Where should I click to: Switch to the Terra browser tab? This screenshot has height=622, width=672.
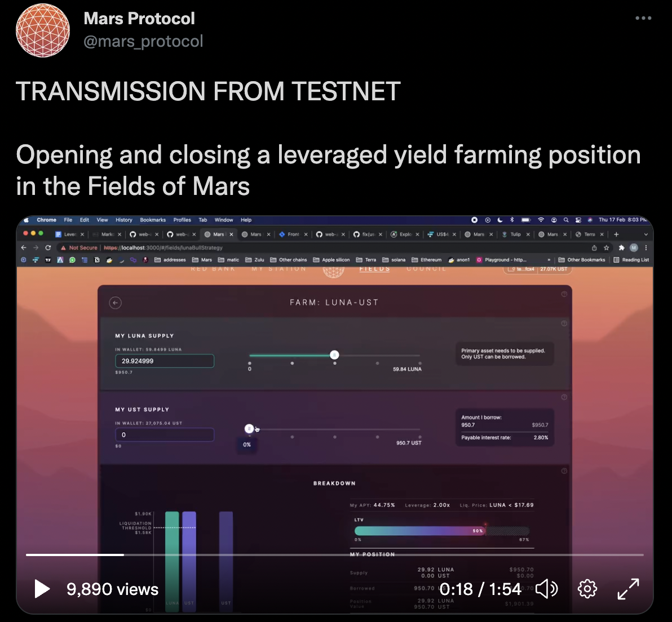pyautogui.click(x=590, y=234)
